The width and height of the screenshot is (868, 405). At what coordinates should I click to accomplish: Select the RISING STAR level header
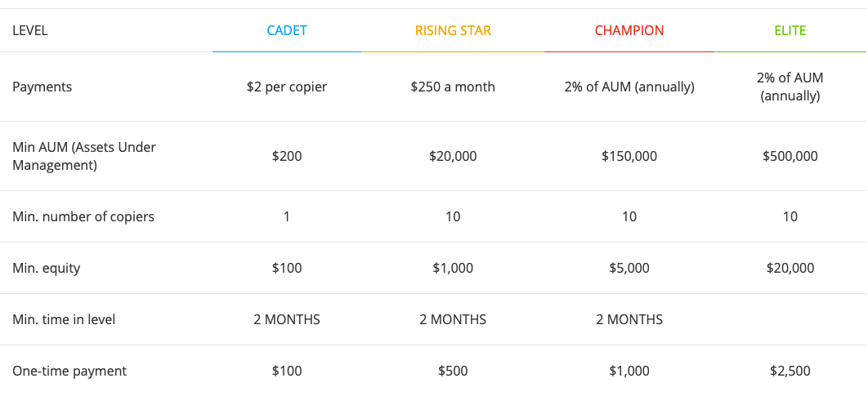[x=453, y=31]
